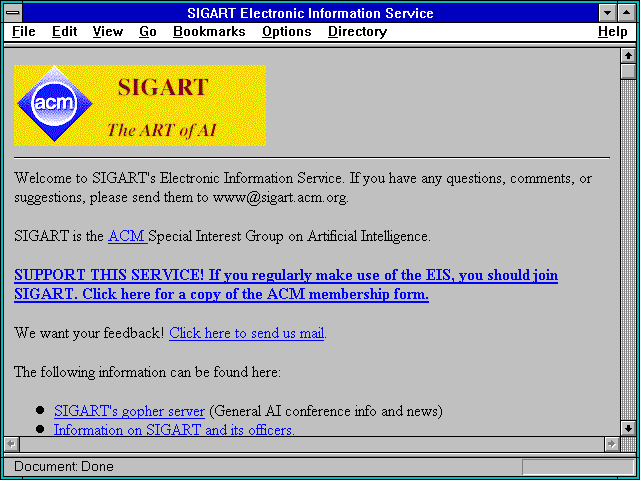Open the Help menu

pyautogui.click(x=612, y=32)
